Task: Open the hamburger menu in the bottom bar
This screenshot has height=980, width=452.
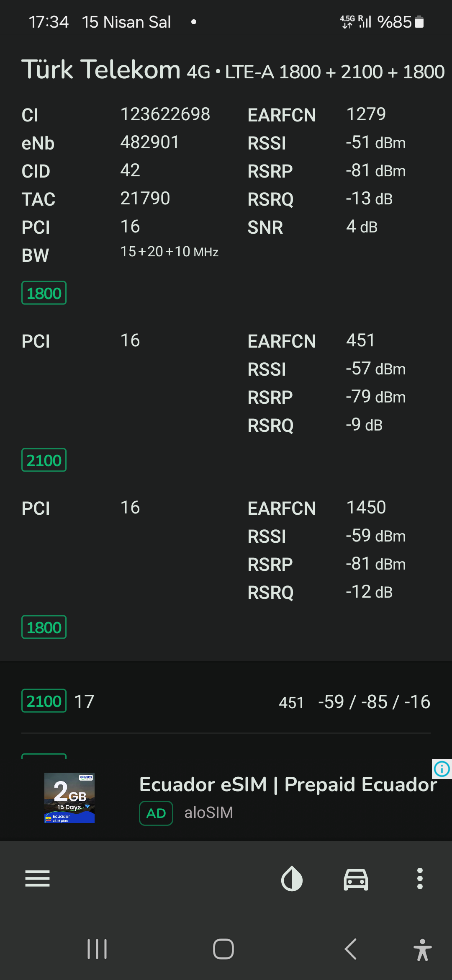Action: coord(37,878)
